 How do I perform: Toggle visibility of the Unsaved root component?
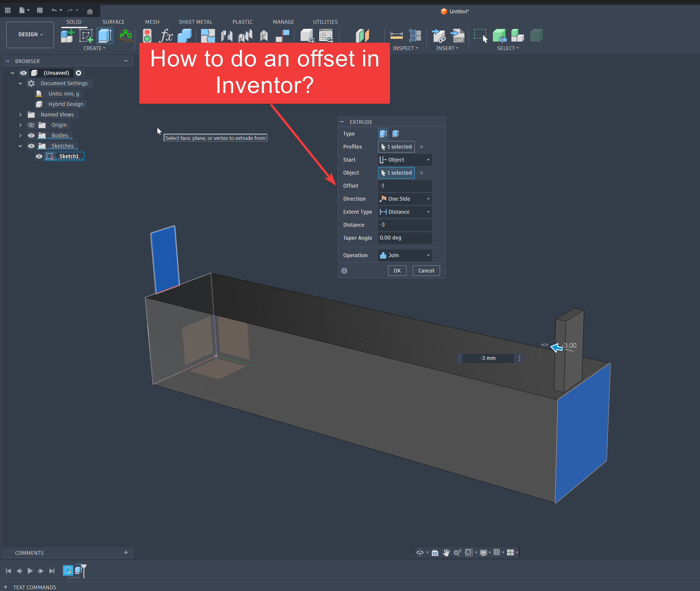tap(23, 73)
